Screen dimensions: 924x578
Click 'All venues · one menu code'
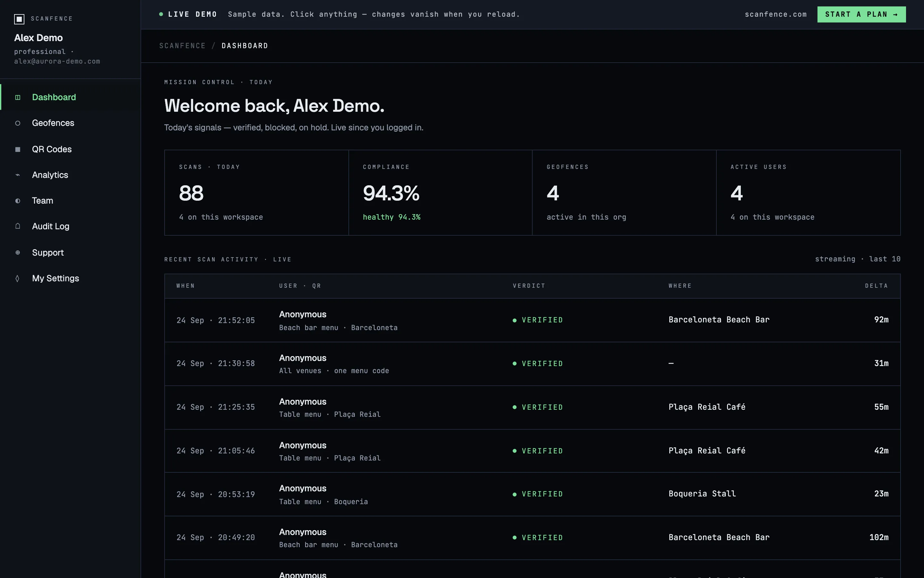click(x=334, y=371)
